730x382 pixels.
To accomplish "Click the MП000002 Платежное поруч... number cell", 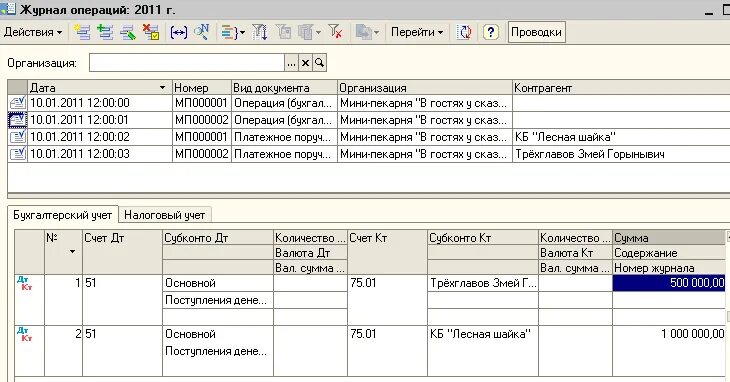I will point(202,154).
